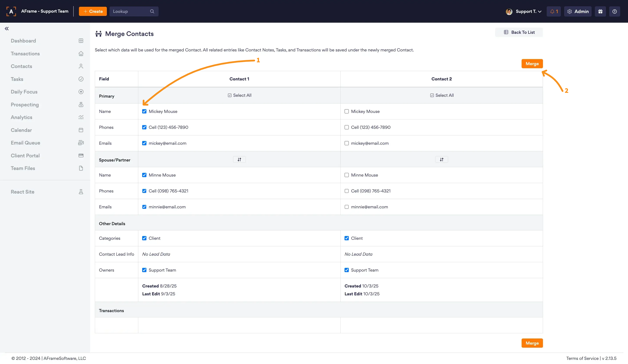
Task: Swap Spouse/Partner arrows under Contact 2
Action: [441, 160]
